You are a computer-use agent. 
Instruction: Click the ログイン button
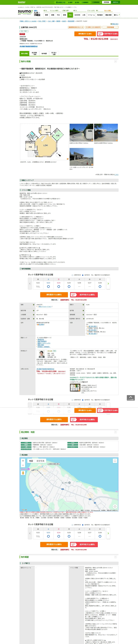click(x=115, y=2)
